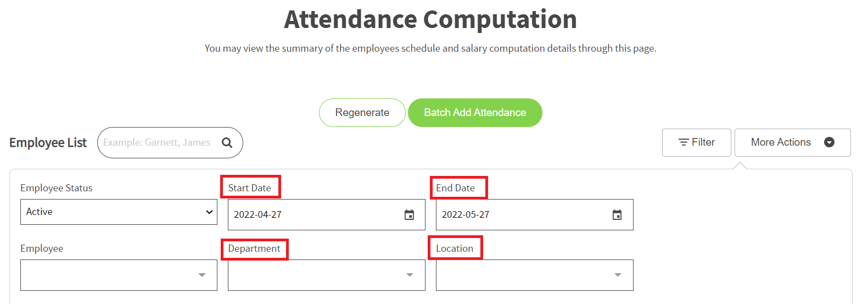Click the Attendance Computation page title
This screenshot has height=304, width=868.
pos(430,20)
